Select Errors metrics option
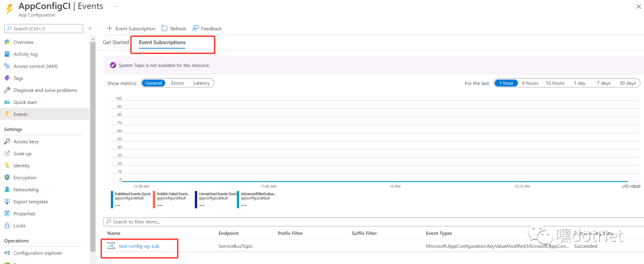The height and width of the screenshot is (264, 644). click(x=178, y=83)
